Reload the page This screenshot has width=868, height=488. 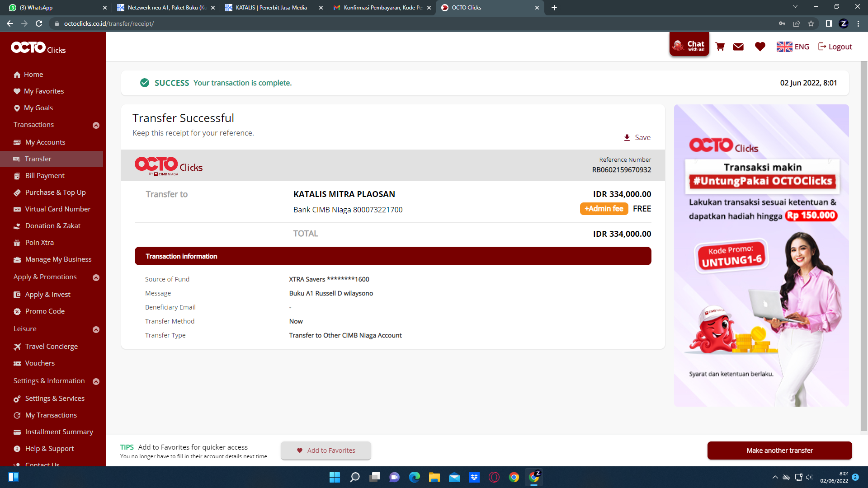coord(39,23)
